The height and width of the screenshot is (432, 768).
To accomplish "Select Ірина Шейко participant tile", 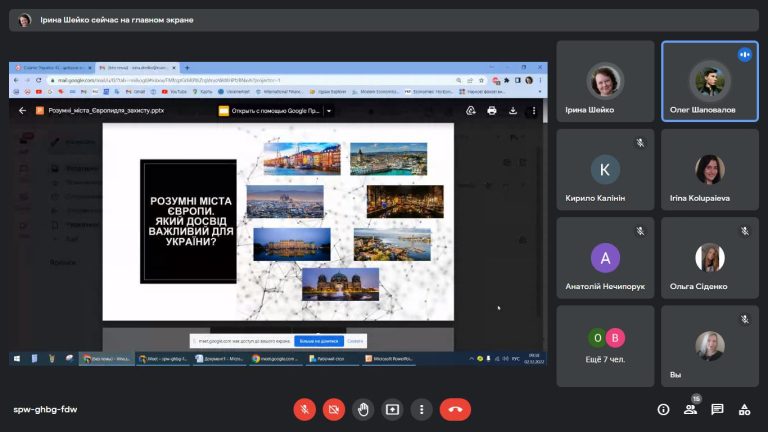I will click(605, 81).
